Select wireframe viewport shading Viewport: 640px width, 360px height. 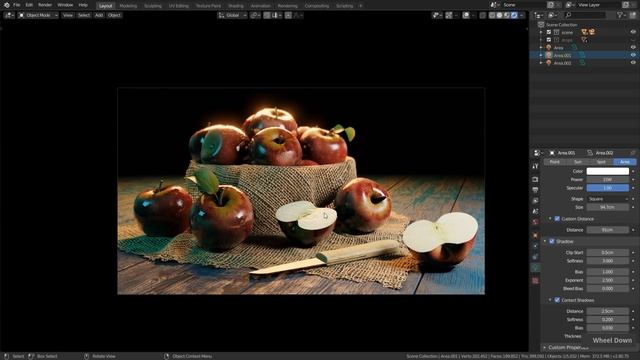pyautogui.click(x=492, y=15)
